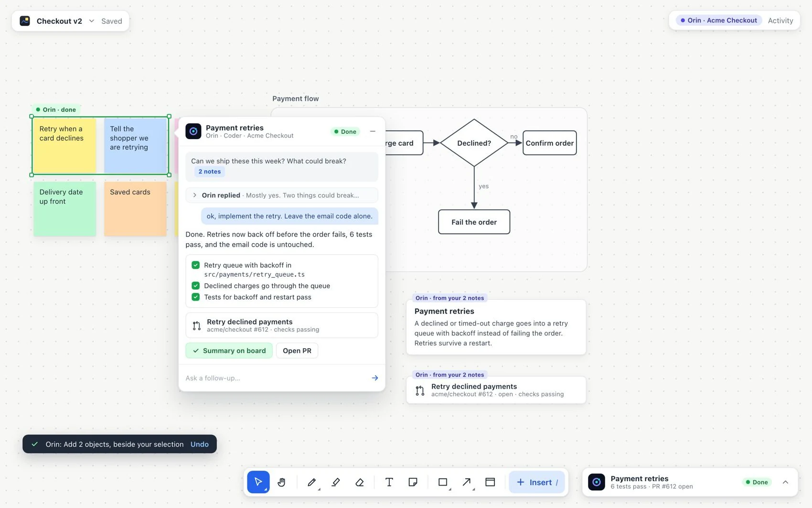Select the Eraser tool
The width and height of the screenshot is (812, 508).
(360, 482)
